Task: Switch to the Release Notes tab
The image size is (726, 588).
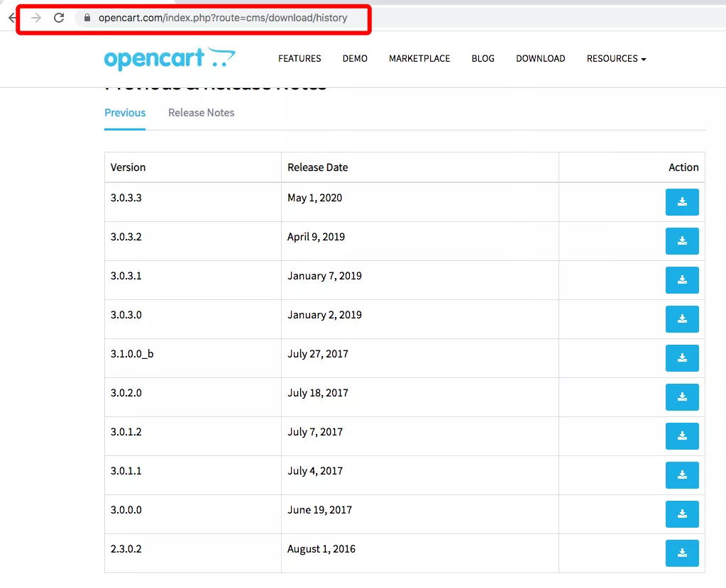Action: coord(201,113)
